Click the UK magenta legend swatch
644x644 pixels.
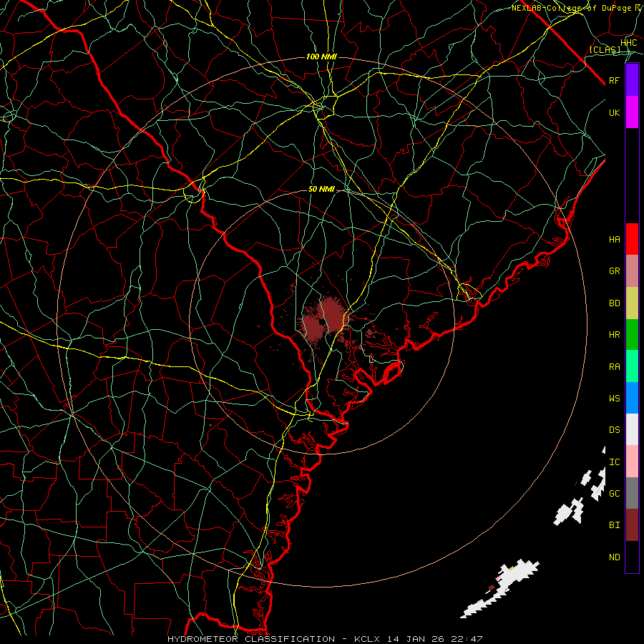[x=632, y=112]
